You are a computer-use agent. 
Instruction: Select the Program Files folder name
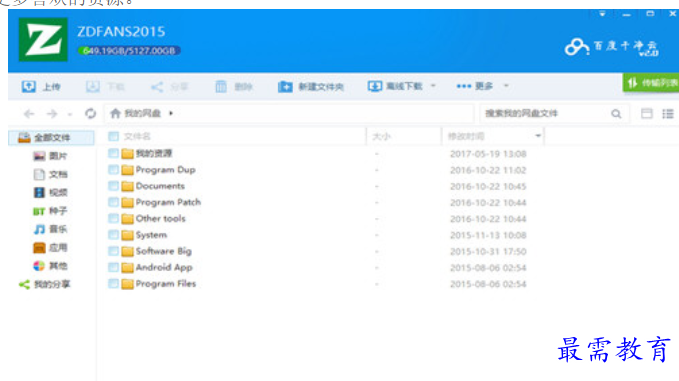point(166,284)
